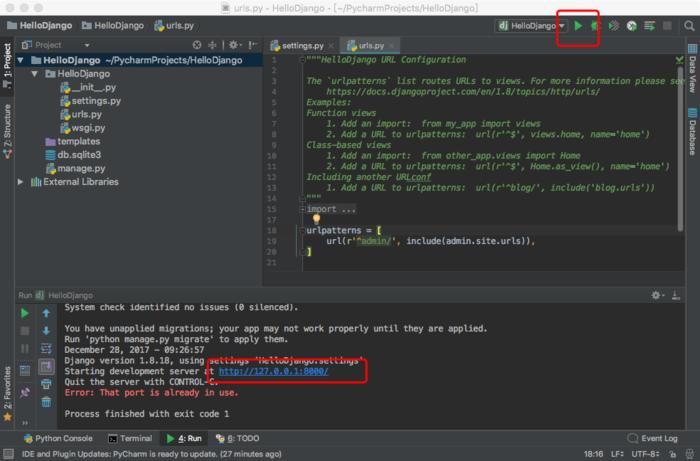Print the Run console output

(x=46, y=384)
